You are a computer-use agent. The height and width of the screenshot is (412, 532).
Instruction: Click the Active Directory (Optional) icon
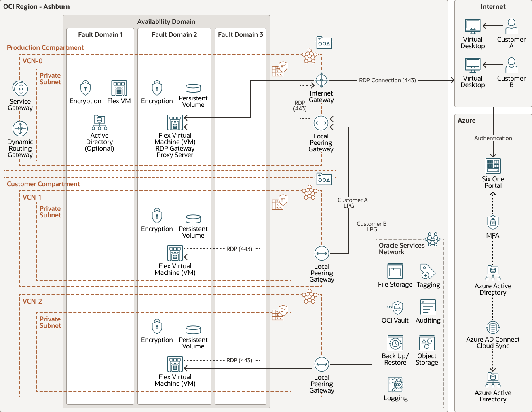[99, 122]
